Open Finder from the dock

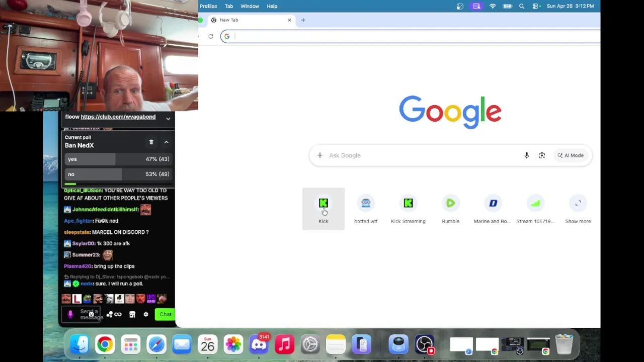(79, 344)
